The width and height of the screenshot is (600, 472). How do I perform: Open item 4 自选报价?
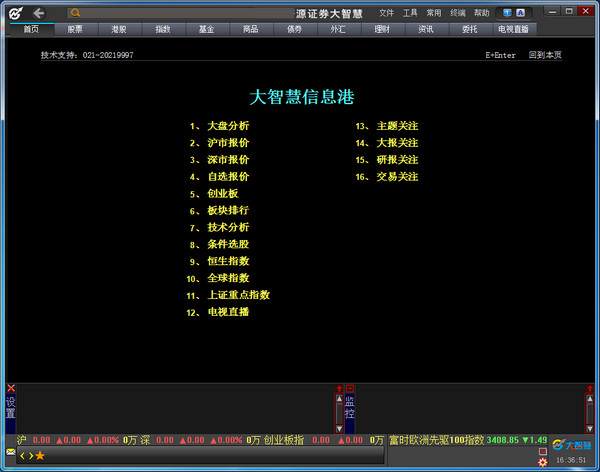[228, 176]
